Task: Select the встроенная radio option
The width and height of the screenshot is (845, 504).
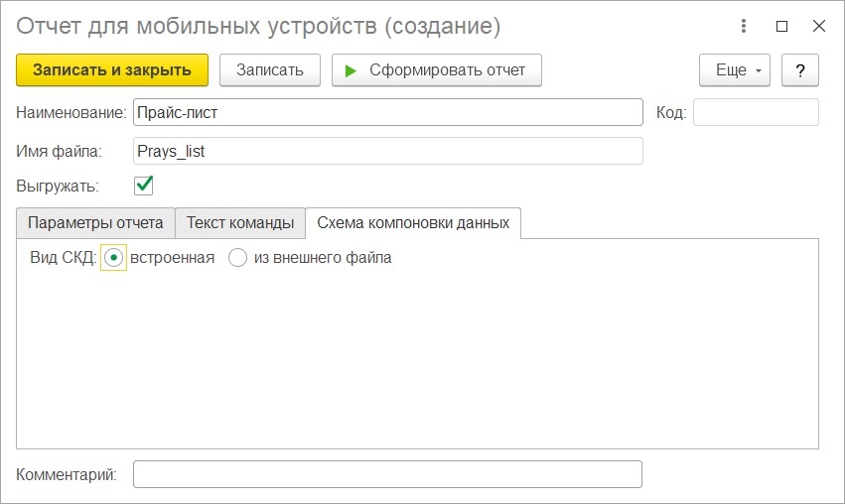Action: (113, 258)
